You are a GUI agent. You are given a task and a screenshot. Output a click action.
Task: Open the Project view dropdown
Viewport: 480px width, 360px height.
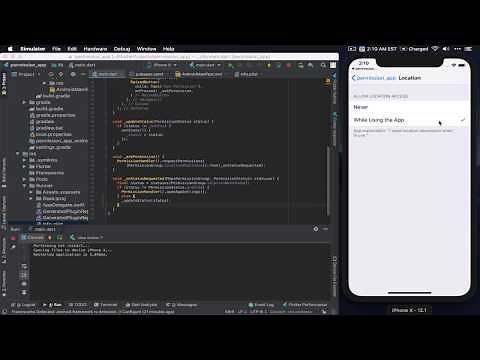coord(26,74)
